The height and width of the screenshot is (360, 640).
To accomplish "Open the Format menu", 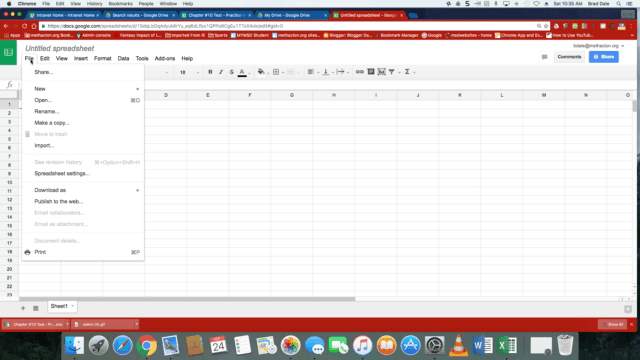I will [x=102, y=58].
